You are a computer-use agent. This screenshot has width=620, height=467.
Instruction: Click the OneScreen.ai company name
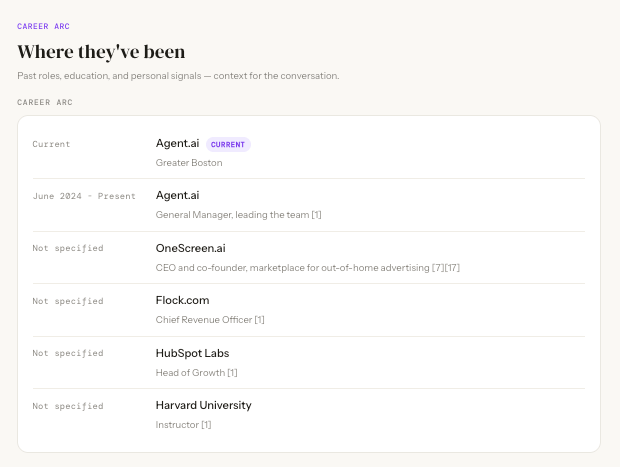point(191,248)
